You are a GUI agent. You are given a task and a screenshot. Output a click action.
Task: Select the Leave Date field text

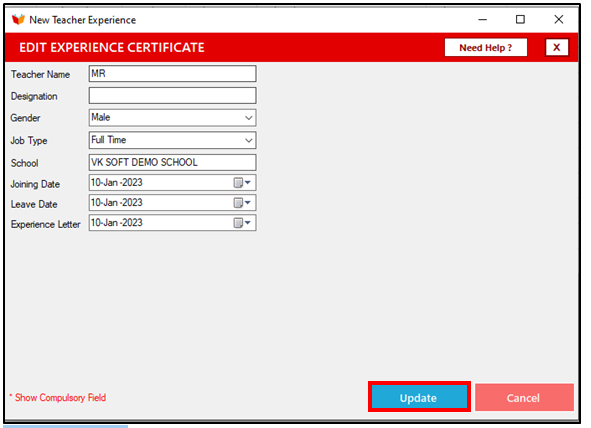117,203
